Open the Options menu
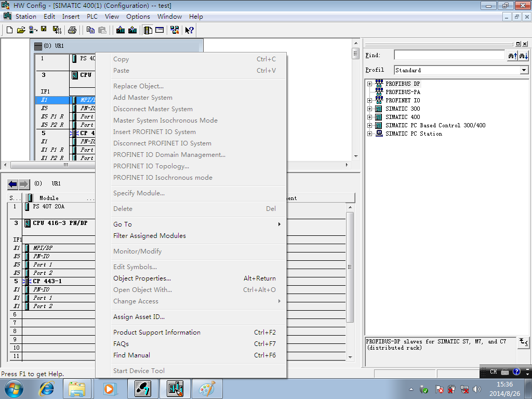 [138, 16]
